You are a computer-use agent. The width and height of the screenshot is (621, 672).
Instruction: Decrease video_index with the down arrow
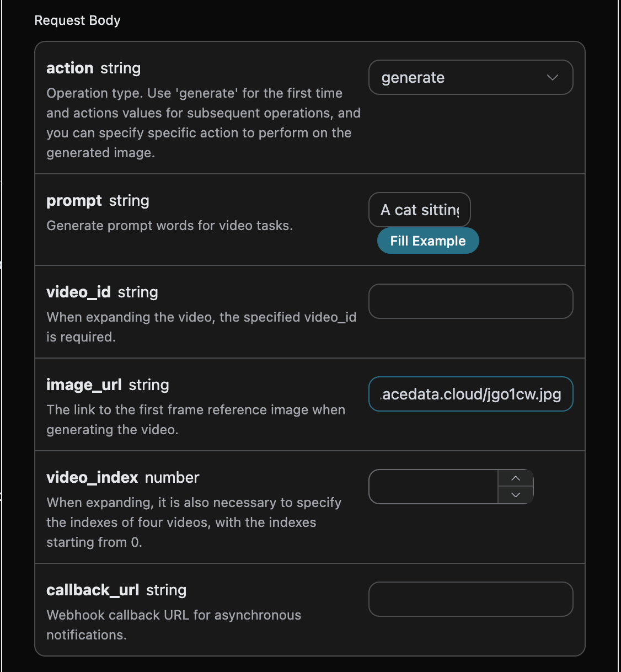click(x=516, y=495)
